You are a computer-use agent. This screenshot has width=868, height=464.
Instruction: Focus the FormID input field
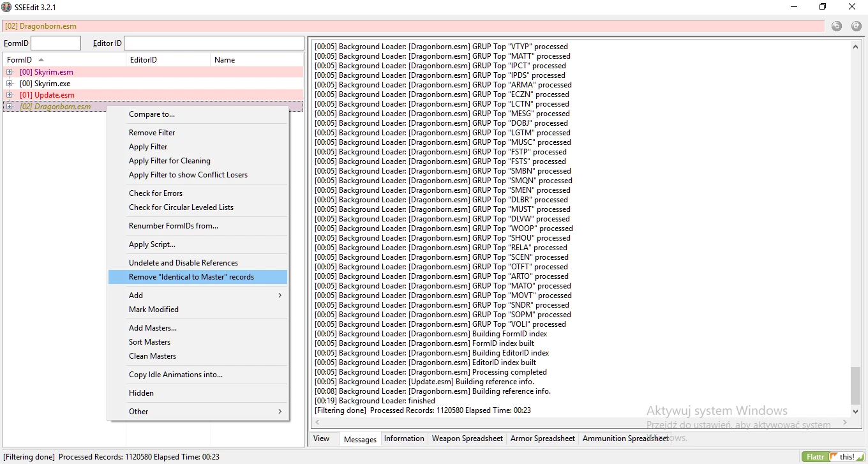click(x=56, y=43)
